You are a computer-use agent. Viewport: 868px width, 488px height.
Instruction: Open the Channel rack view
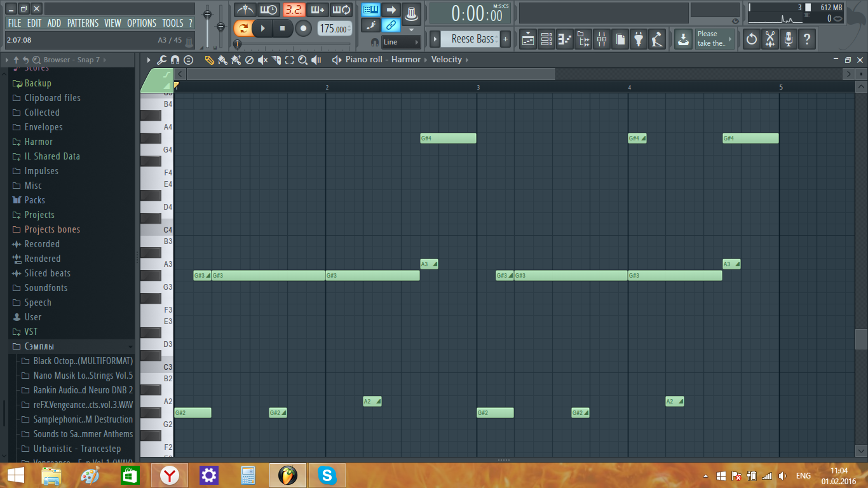point(546,39)
